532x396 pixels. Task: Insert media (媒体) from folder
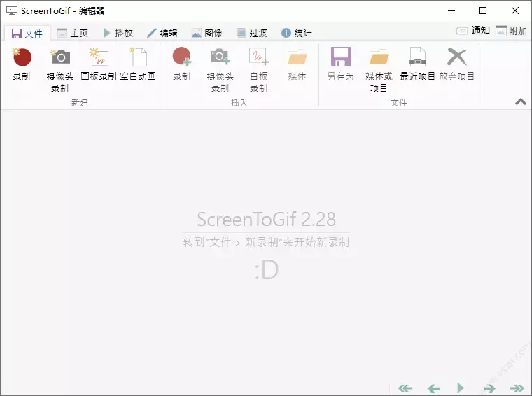[x=297, y=64]
